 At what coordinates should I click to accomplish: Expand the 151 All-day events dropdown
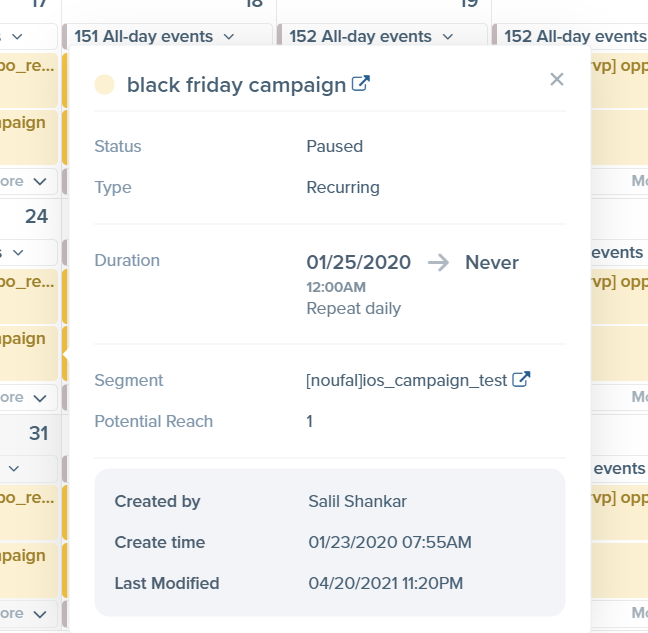tap(155, 37)
